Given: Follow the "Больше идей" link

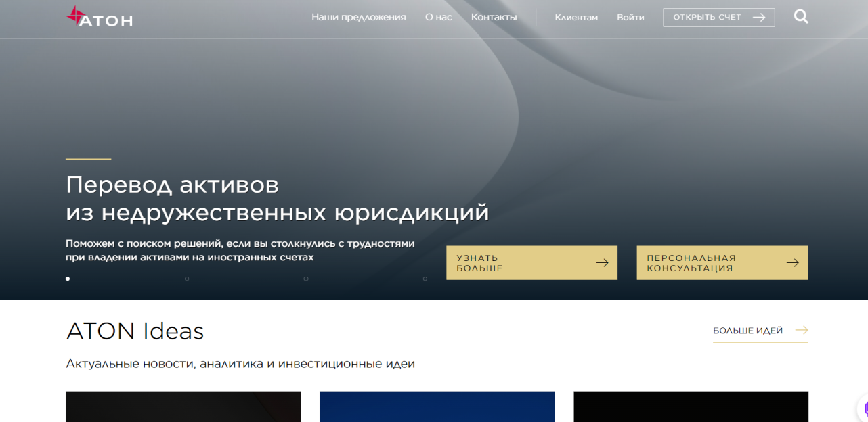Looking at the screenshot, I should click(760, 331).
